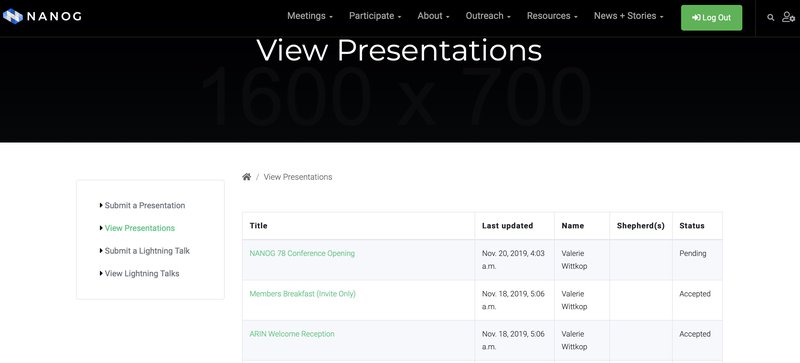Expand the Resources dropdown menu
This screenshot has height=363, width=800.
pyautogui.click(x=552, y=16)
